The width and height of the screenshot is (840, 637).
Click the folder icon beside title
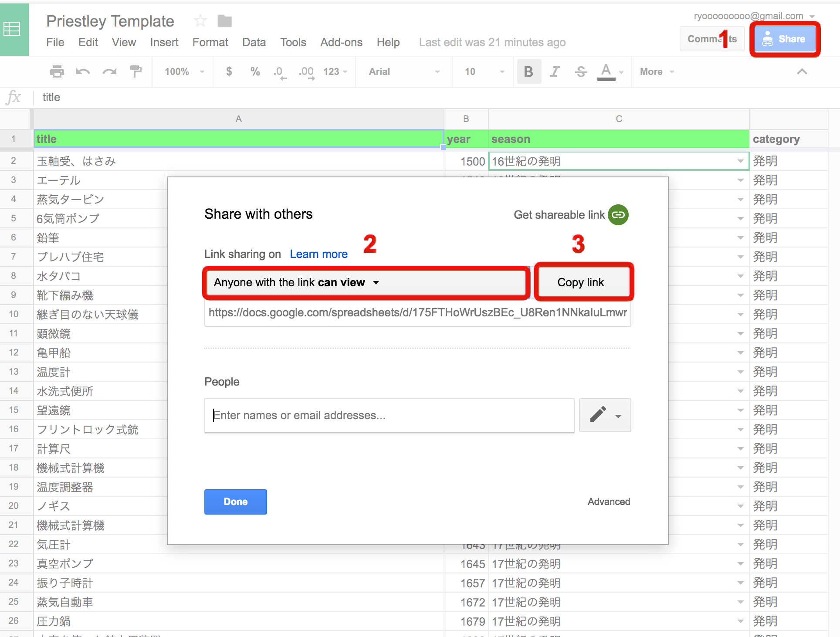coord(224,20)
